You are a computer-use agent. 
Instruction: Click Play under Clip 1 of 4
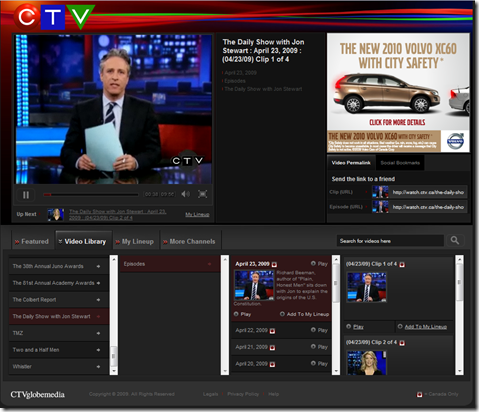[355, 327]
